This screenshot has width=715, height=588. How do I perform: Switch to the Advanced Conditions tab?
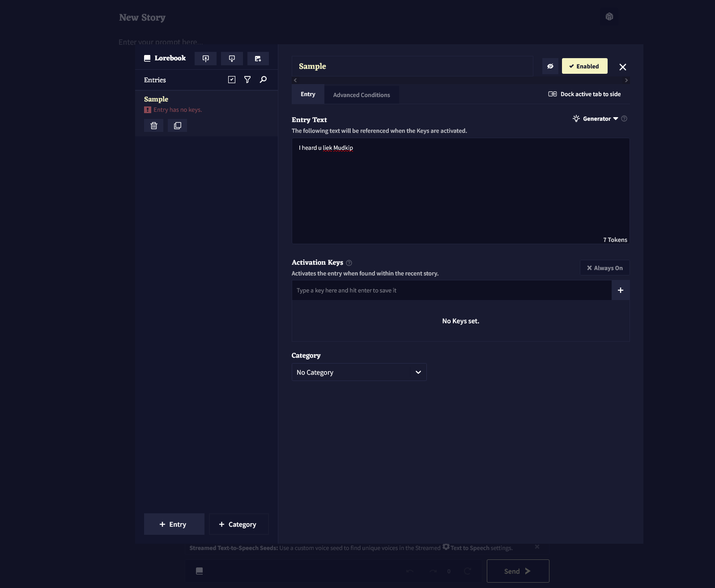tap(362, 95)
